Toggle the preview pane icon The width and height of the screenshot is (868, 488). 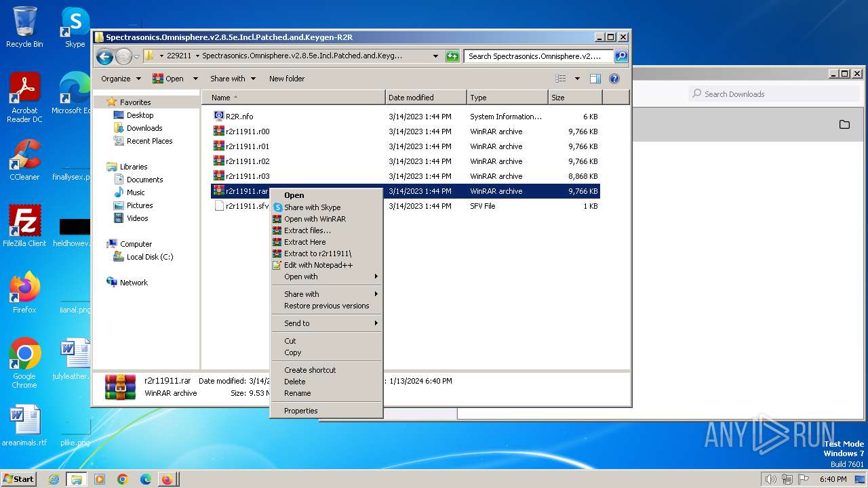pyautogui.click(x=595, y=79)
